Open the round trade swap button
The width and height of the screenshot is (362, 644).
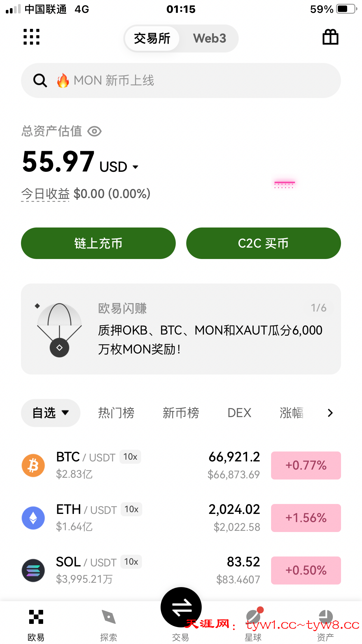tap(181, 607)
